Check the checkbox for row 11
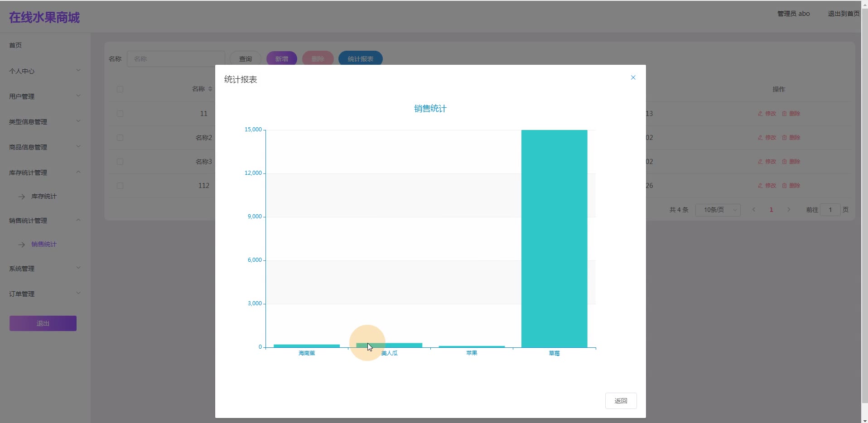This screenshot has width=868, height=423. coord(120,114)
